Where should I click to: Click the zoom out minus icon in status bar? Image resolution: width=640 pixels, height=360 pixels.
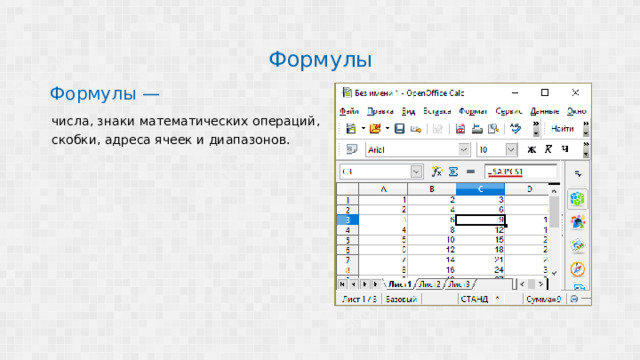click(x=574, y=299)
